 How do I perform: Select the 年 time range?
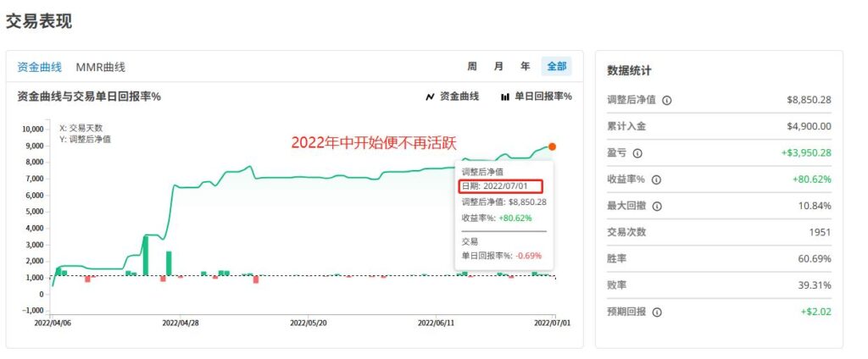526,66
